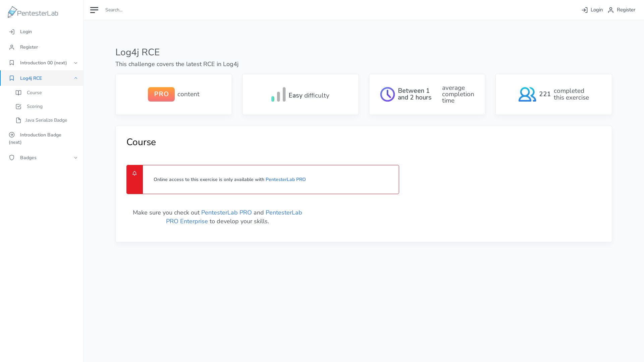Image resolution: width=644 pixels, height=362 pixels.
Task: Click the Introduction 00 bookmark icon
Action: coord(12,63)
